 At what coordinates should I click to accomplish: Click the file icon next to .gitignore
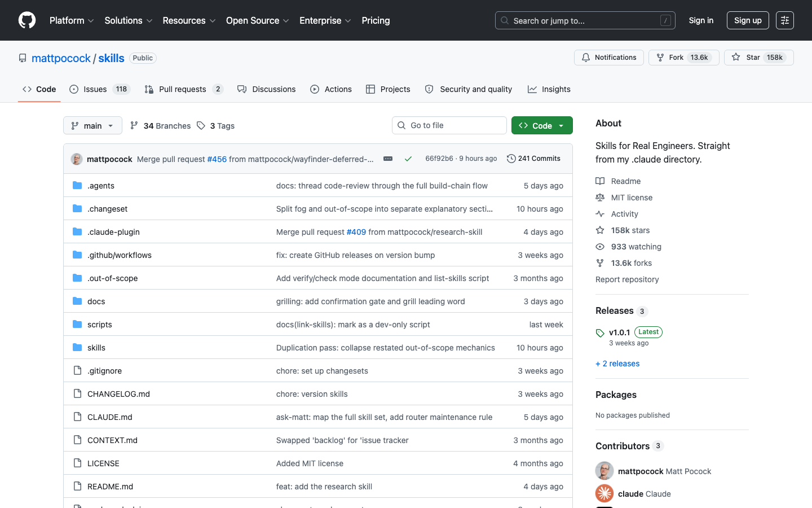point(77,370)
